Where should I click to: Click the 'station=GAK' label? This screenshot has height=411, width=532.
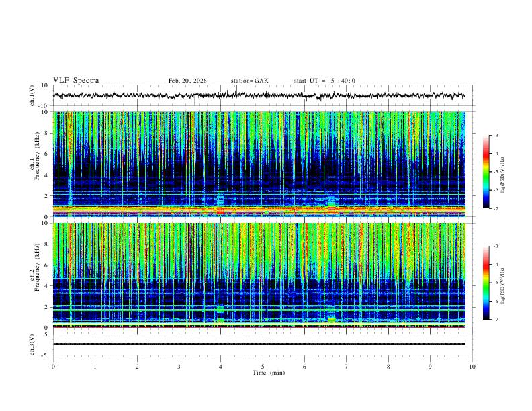point(249,81)
